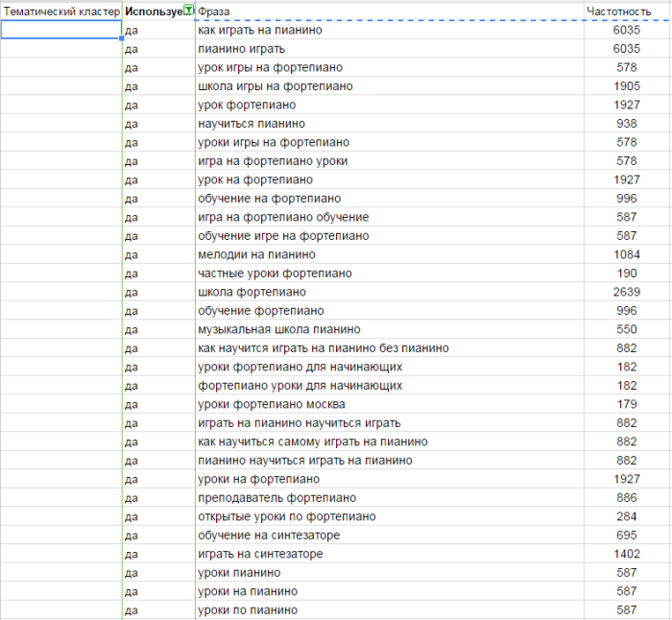Click the 'обучение на синтезаторе' cell
Viewport: 672px width, 620px height.
[x=269, y=535]
